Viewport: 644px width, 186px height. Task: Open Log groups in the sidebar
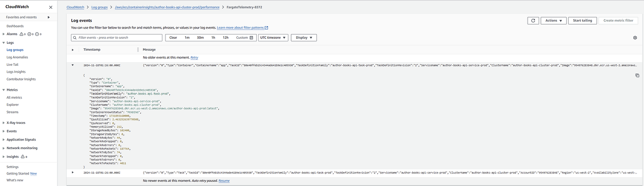point(15,50)
